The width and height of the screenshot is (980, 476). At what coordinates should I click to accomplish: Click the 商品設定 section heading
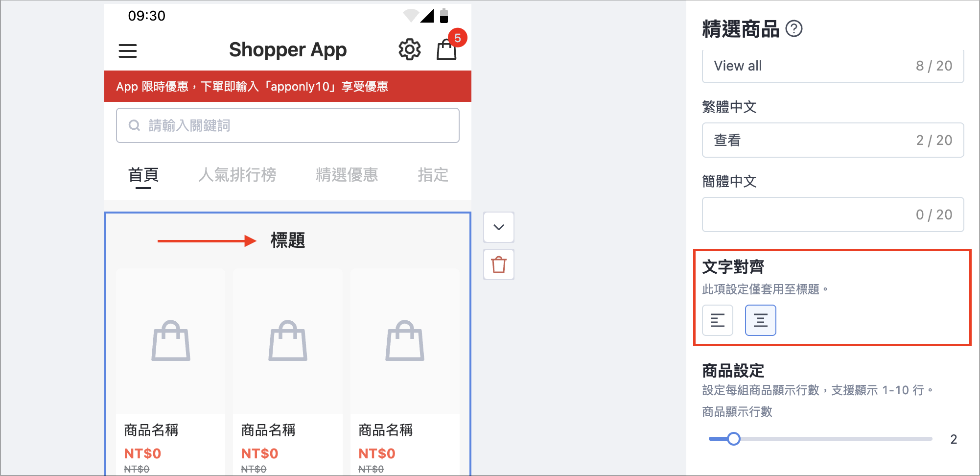click(x=733, y=371)
